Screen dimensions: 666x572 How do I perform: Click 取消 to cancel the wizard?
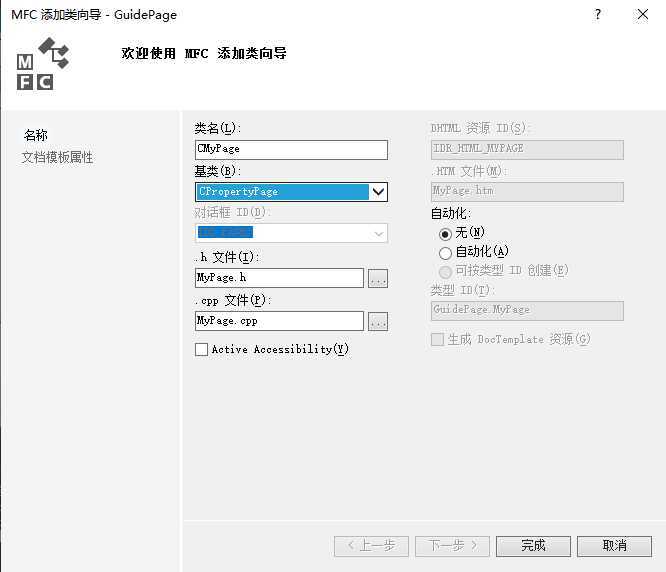click(x=614, y=546)
